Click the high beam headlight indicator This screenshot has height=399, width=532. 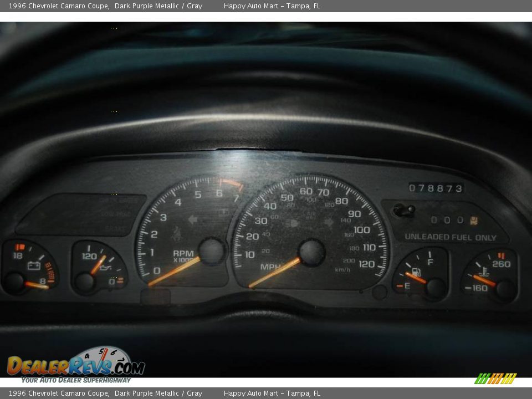click(292, 223)
